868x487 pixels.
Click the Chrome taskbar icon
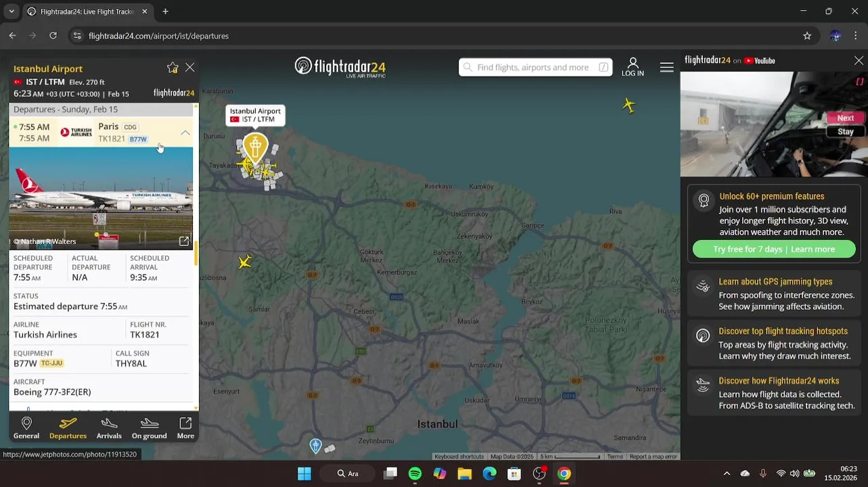point(564,473)
